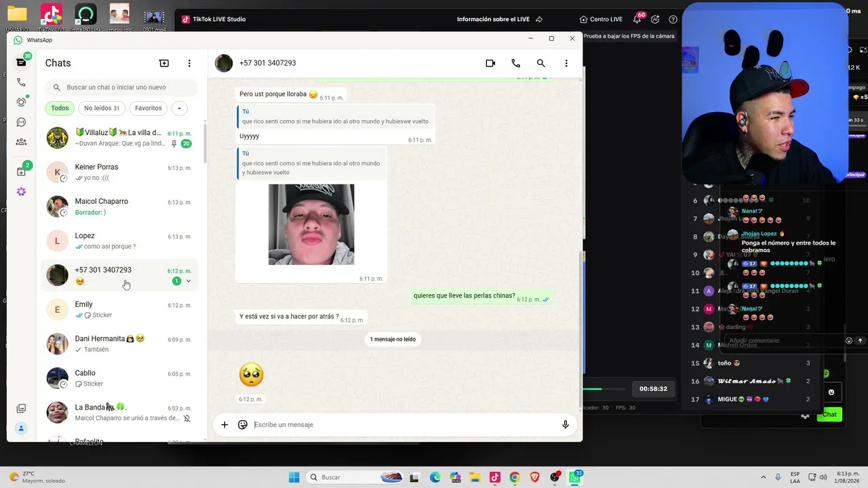
Task: Open the USUARIO folder on desktop
Action: pos(17,18)
